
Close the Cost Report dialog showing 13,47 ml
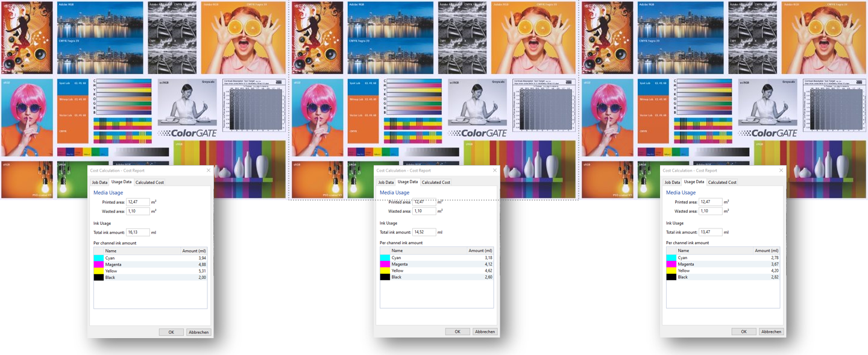[781, 171]
